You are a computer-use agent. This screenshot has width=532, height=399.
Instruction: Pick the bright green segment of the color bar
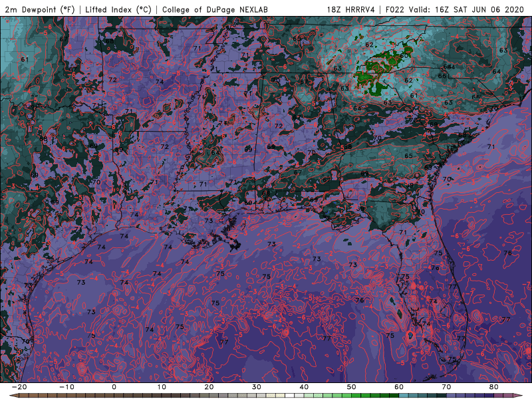tap(356, 396)
